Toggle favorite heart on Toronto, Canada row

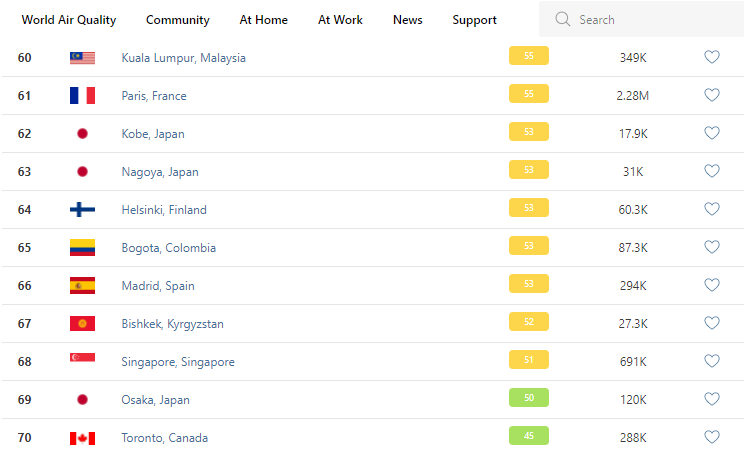tap(712, 437)
